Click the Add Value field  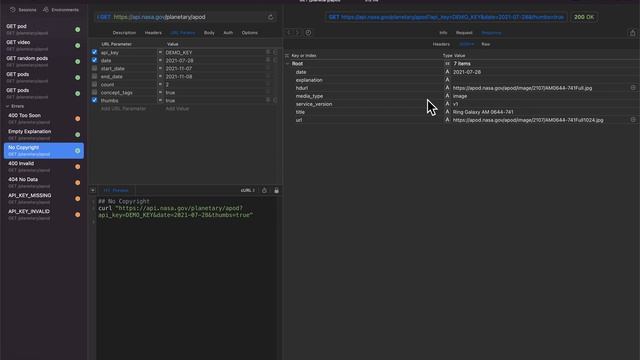coord(177,109)
